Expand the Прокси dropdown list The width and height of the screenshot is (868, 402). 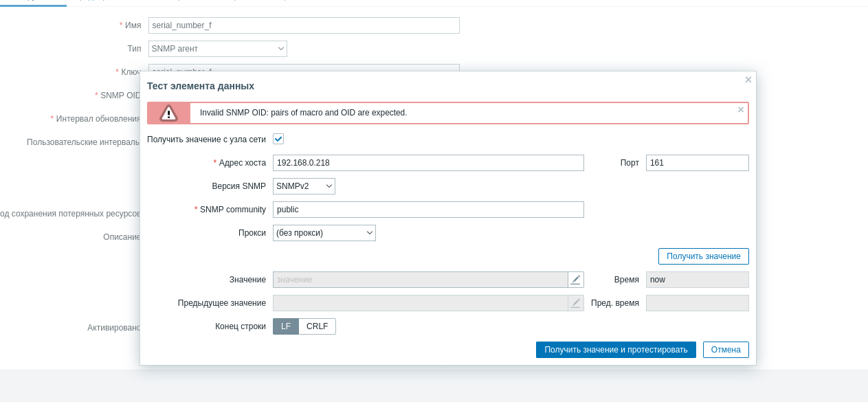[324, 233]
